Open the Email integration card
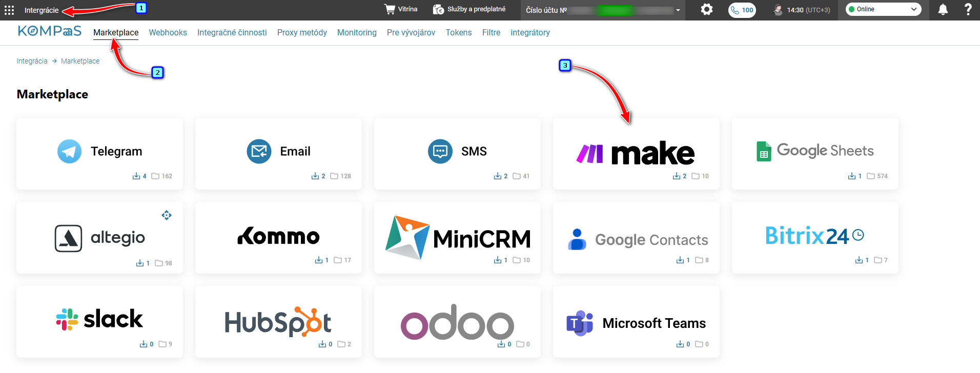 pos(278,154)
